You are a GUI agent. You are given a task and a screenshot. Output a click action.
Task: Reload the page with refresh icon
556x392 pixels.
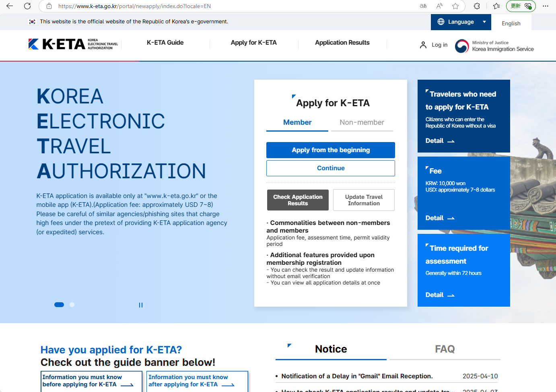(x=27, y=6)
